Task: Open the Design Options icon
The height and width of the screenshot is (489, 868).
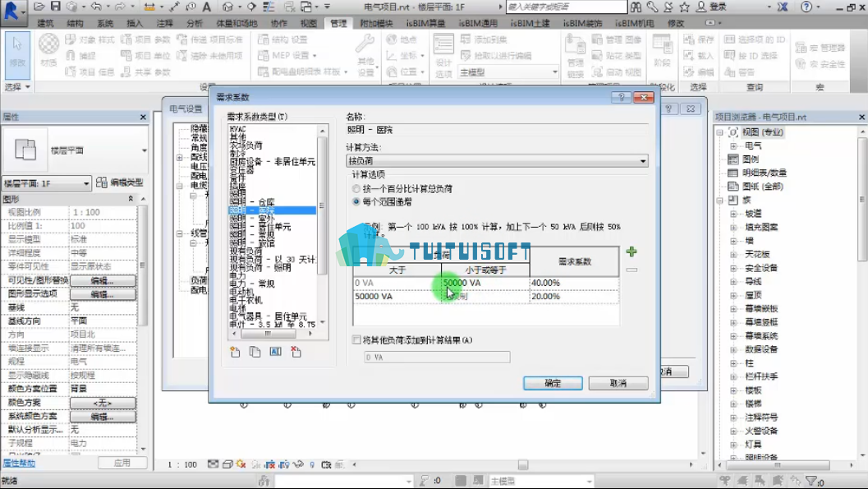Action: click(443, 54)
